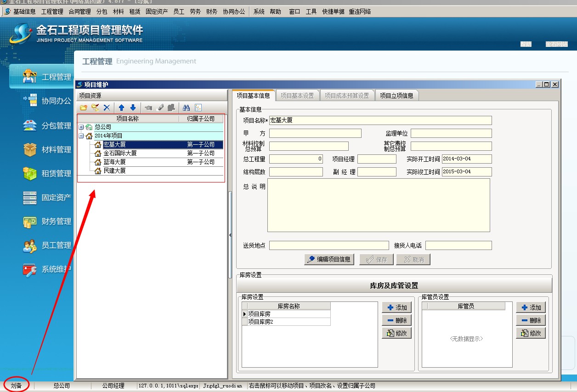This screenshot has width=577, height=392.
Task: Click the 项目名称 input field
Action: tap(380, 120)
